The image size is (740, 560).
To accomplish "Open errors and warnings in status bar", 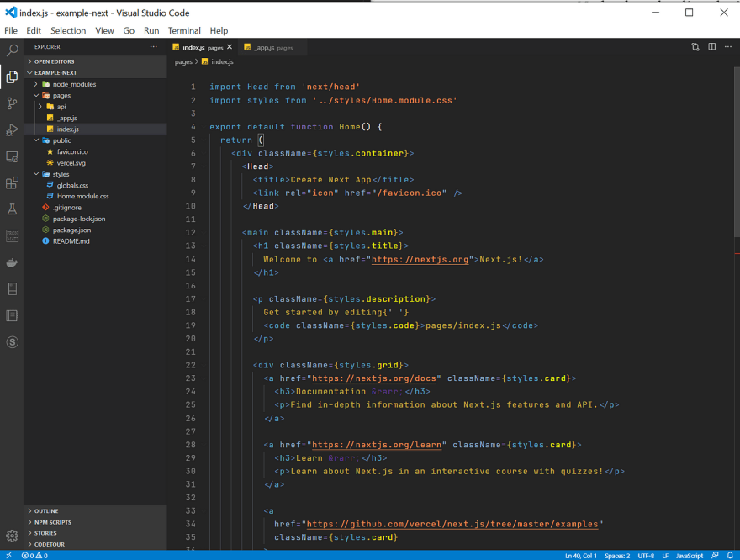I will coord(34,555).
